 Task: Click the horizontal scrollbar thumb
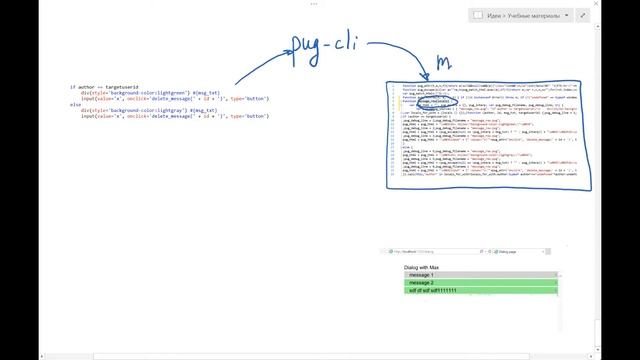click(311, 357)
